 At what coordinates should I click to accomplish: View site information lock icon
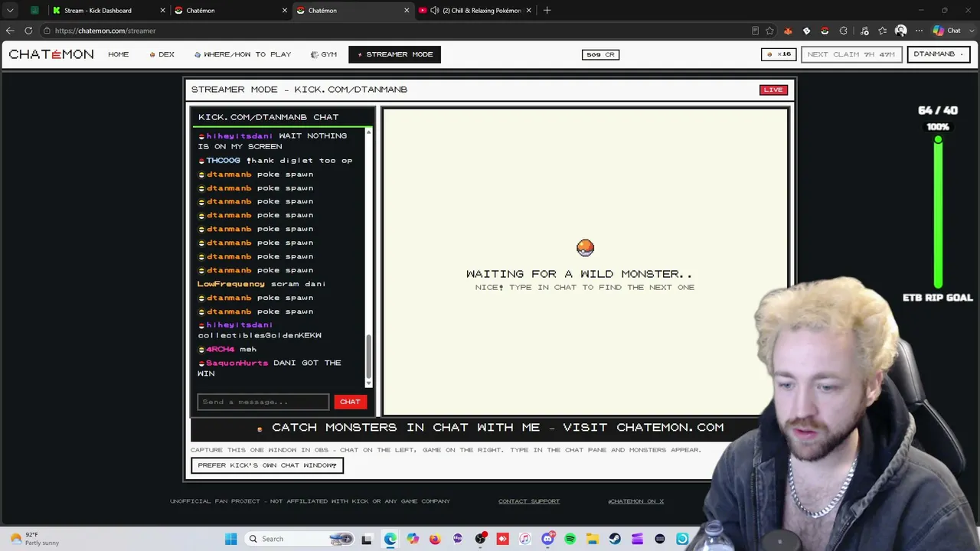[x=47, y=31]
